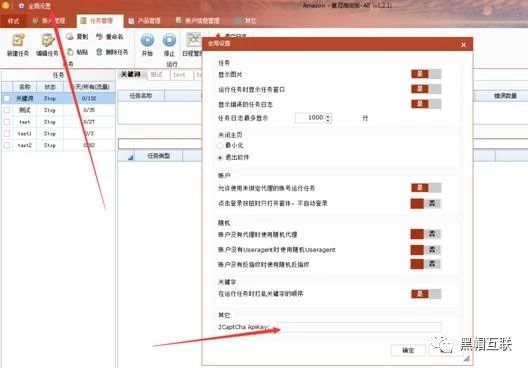Select the 关键词 task log tab
This screenshot has width=528, height=368.
[x=131, y=74]
